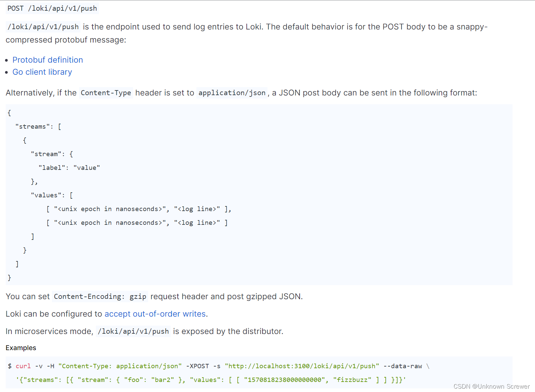Click the "bar2" value in curl payload
Screen dimensions: 535x392
tap(163, 380)
